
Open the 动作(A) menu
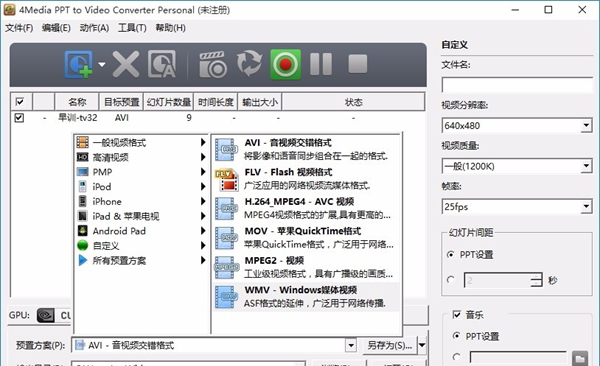click(94, 28)
